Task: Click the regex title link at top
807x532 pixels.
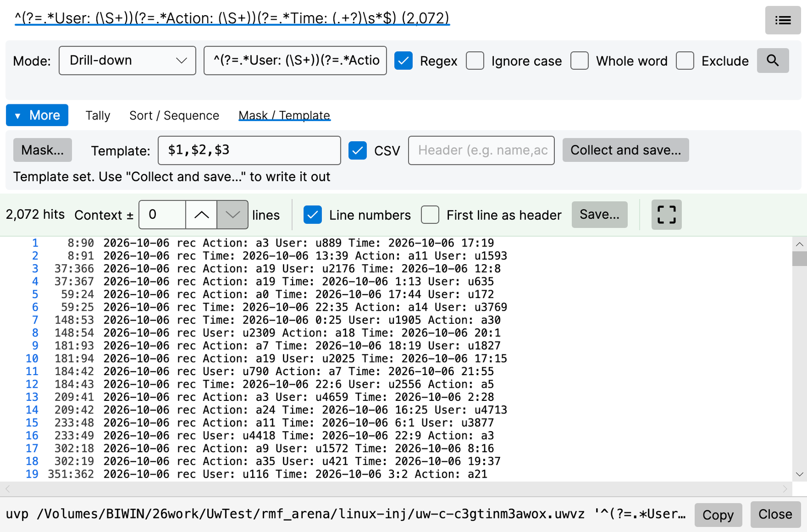Action: (232, 18)
